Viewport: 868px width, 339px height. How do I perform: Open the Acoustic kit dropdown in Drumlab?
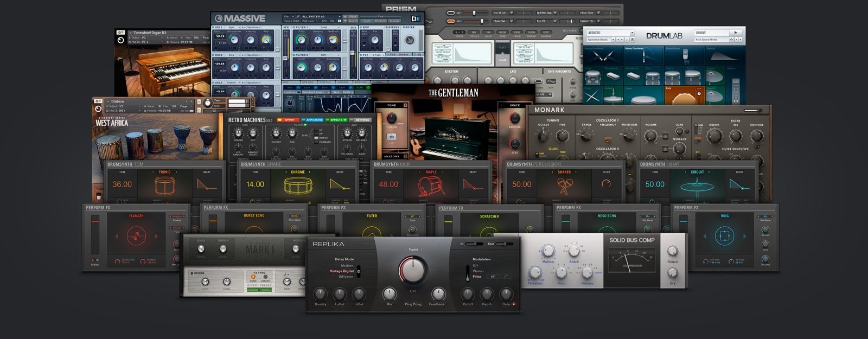click(x=610, y=33)
